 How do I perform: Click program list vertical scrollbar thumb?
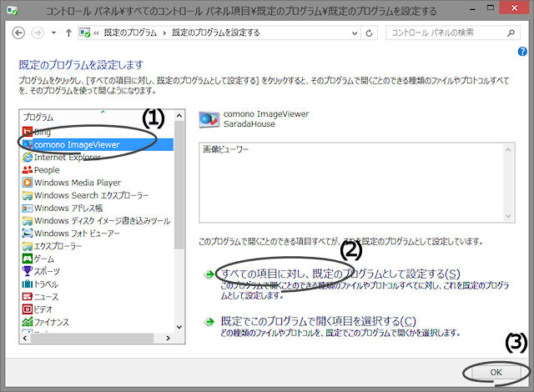[179, 185]
